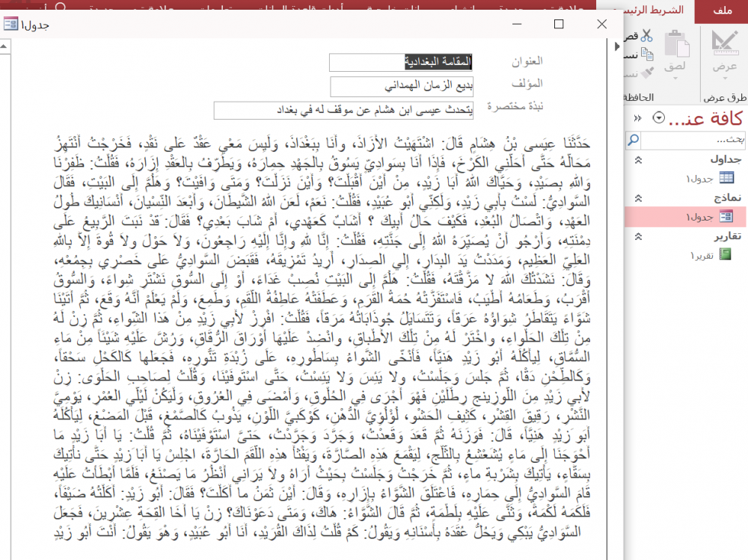
Task: Click the magnifier icon in the search box
Action: point(633,140)
